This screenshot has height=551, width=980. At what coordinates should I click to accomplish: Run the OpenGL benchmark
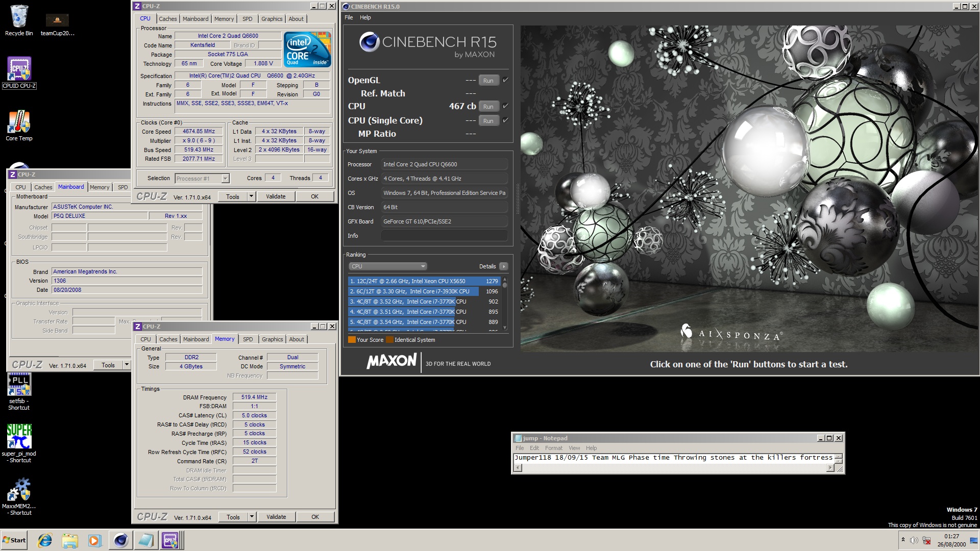pos(488,80)
